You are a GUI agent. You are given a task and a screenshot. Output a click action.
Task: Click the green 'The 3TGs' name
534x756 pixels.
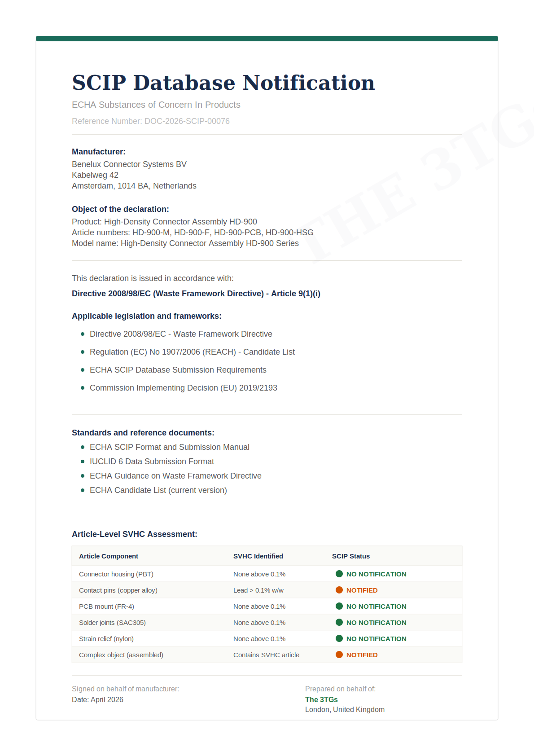coord(321,699)
